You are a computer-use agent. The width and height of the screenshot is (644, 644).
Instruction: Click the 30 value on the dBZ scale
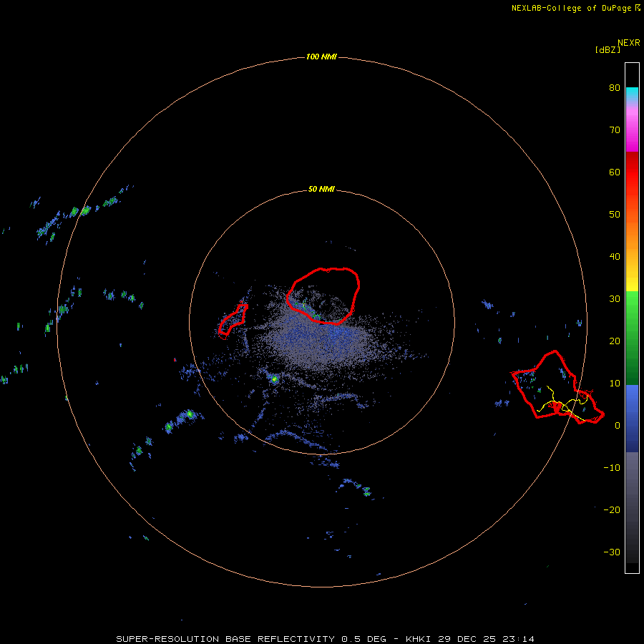coord(615,299)
